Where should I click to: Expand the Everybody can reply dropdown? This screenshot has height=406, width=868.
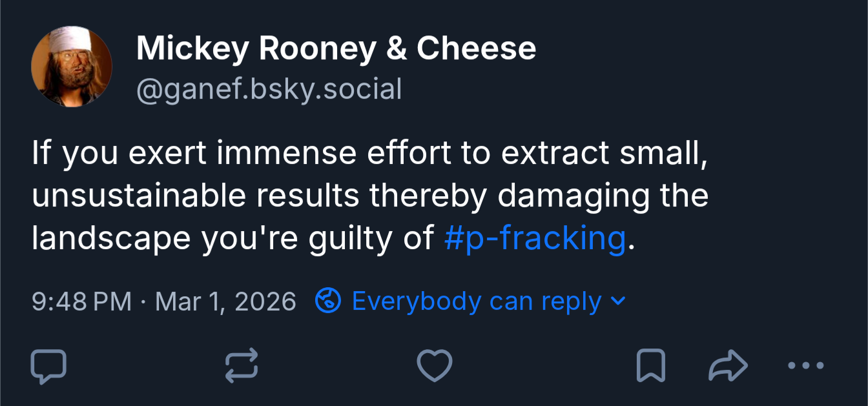pyautogui.click(x=475, y=300)
